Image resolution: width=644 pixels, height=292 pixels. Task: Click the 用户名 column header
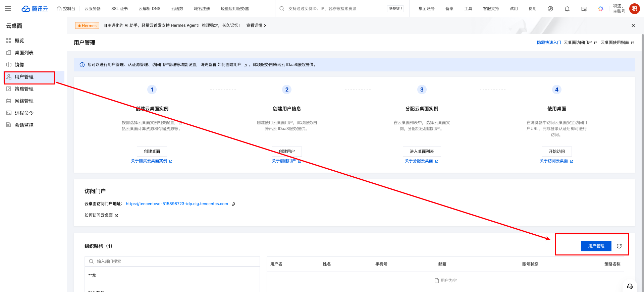coord(276,264)
